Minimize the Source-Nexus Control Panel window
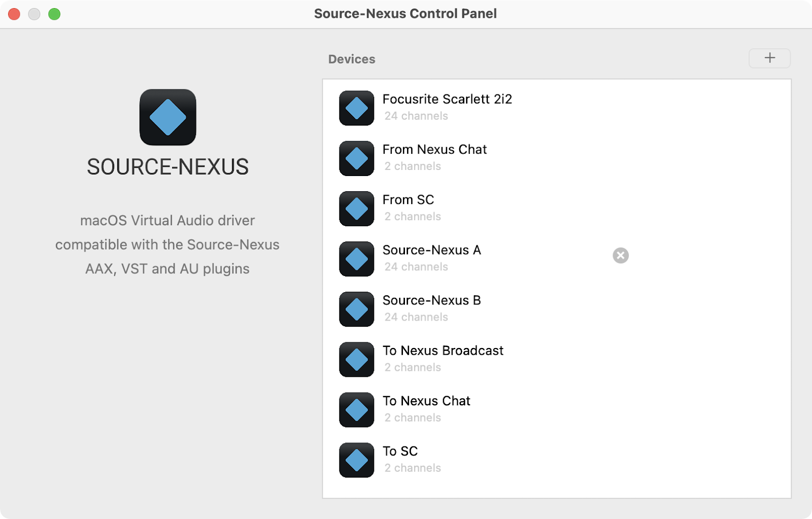Screen dimensions: 812x519 (34, 14)
